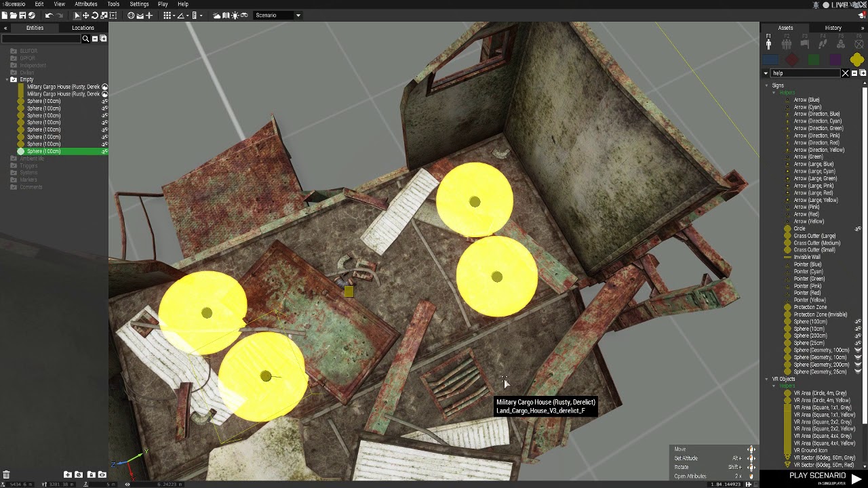868x488 pixels.
Task: Choose the green Independent side swatch
Action: pyautogui.click(x=814, y=60)
